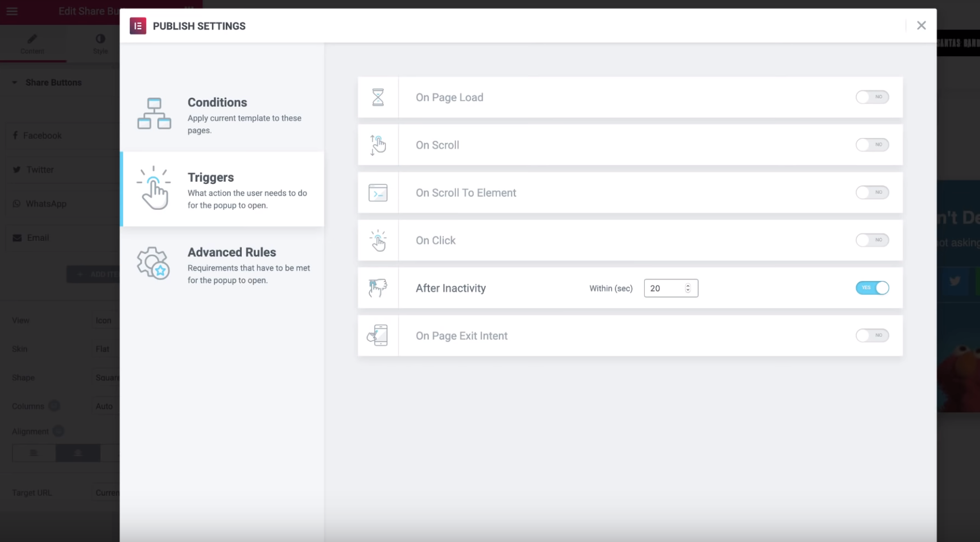Close the Publish Settings dialog
This screenshot has width=980, height=542.
921,26
